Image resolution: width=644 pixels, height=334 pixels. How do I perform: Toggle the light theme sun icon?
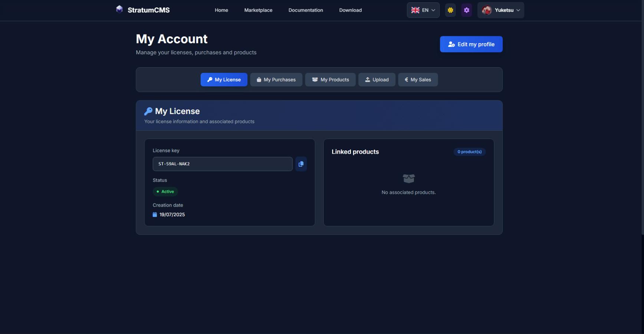(x=450, y=10)
